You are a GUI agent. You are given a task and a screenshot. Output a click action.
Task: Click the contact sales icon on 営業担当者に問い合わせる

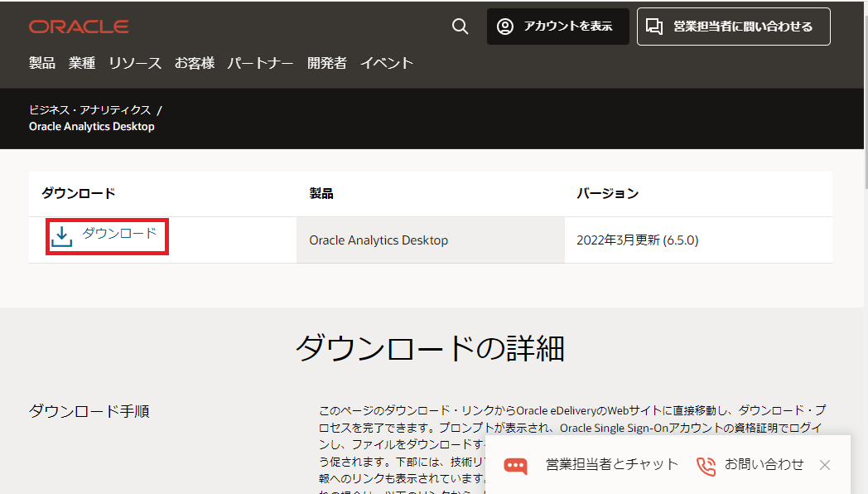(x=653, y=26)
